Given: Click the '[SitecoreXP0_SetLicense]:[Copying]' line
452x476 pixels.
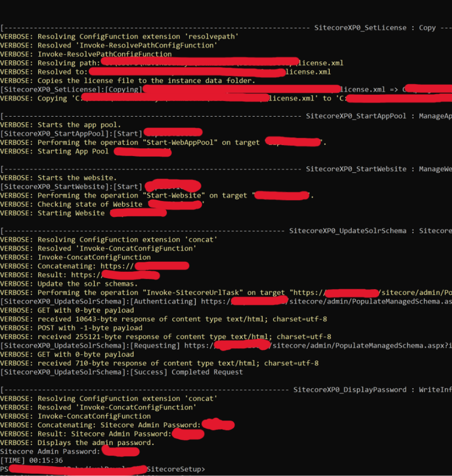Looking at the screenshot, I should pyautogui.click(x=226, y=89).
